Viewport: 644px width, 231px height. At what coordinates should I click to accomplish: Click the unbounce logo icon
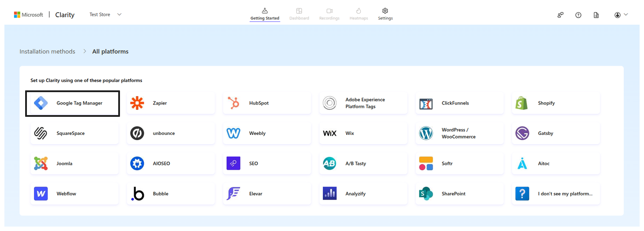click(x=137, y=133)
